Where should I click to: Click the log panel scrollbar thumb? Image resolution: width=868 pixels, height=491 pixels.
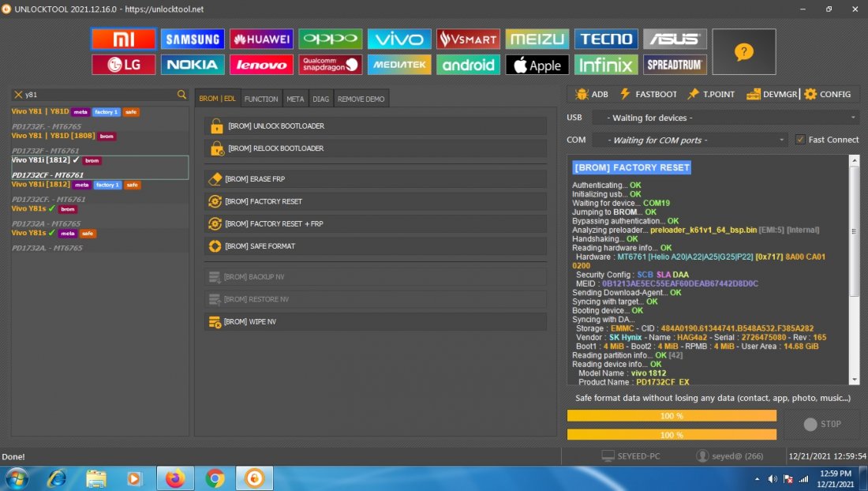pos(854,231)
